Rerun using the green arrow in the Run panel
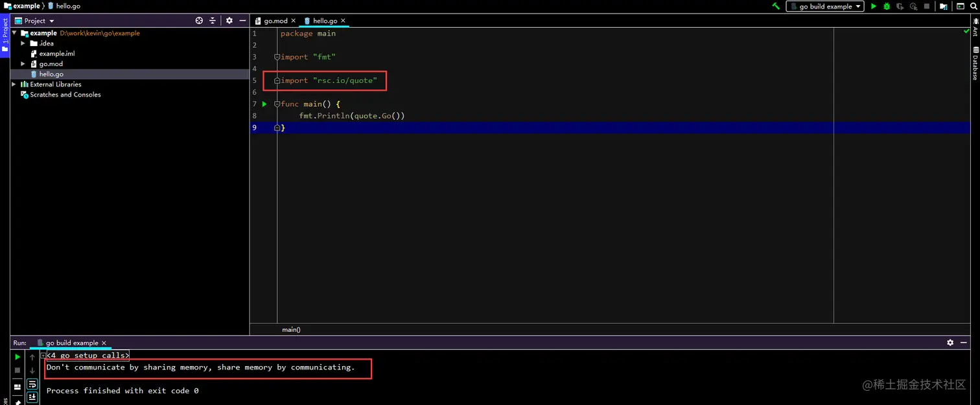This screenshot has width=980, height=405. 17,357
